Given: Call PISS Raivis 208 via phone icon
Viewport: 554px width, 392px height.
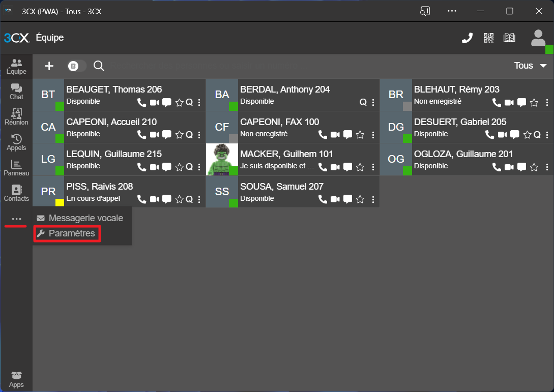Looking at the screenshot, I should (142, 199).
